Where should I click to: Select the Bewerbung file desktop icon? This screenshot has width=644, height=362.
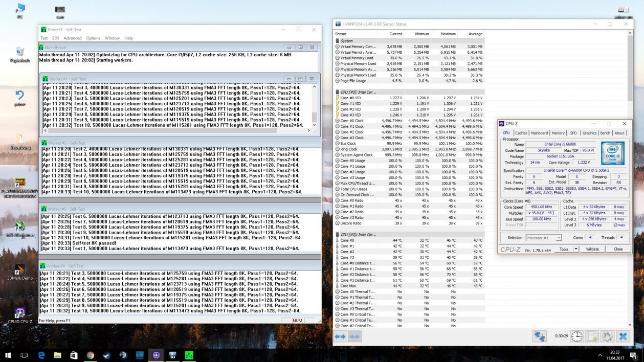20,142
